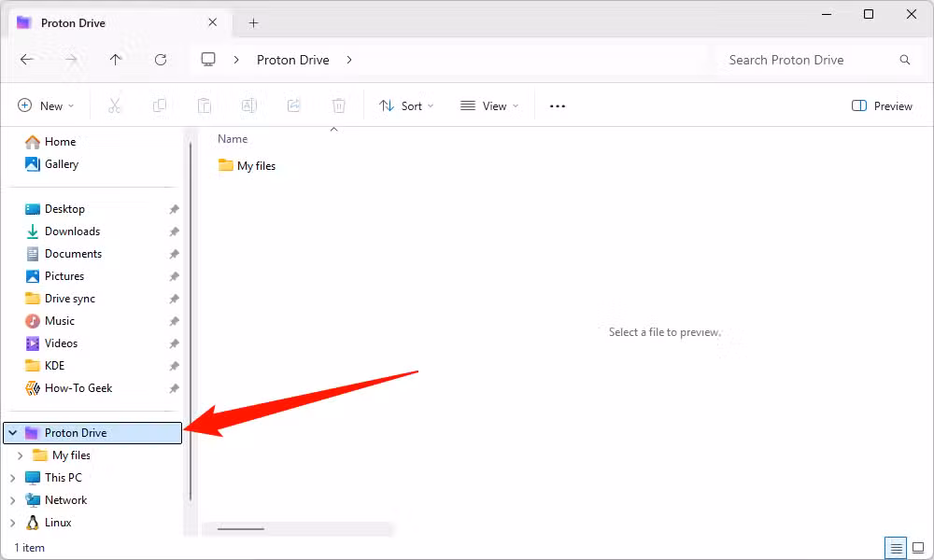Switch to large icons view in status bar
Image resolution: width=934 pixels, height=560 pixels.
coord(918,548)
